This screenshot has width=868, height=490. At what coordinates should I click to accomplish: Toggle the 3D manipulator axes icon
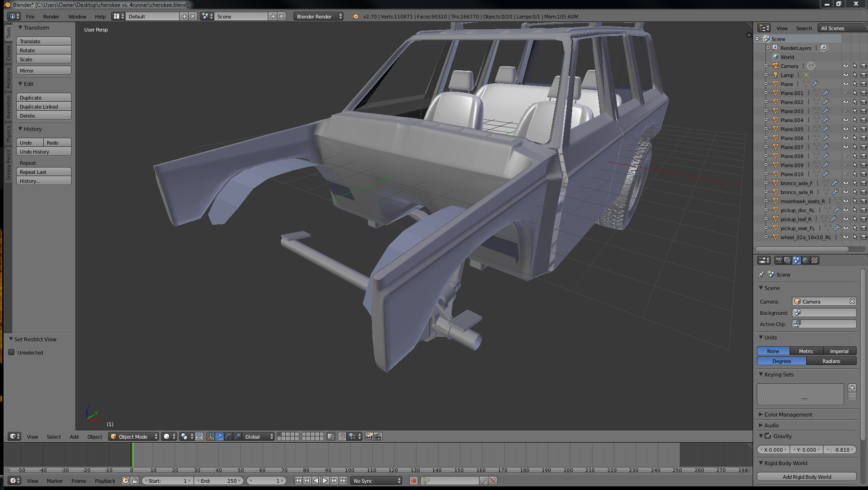[210, 436]
